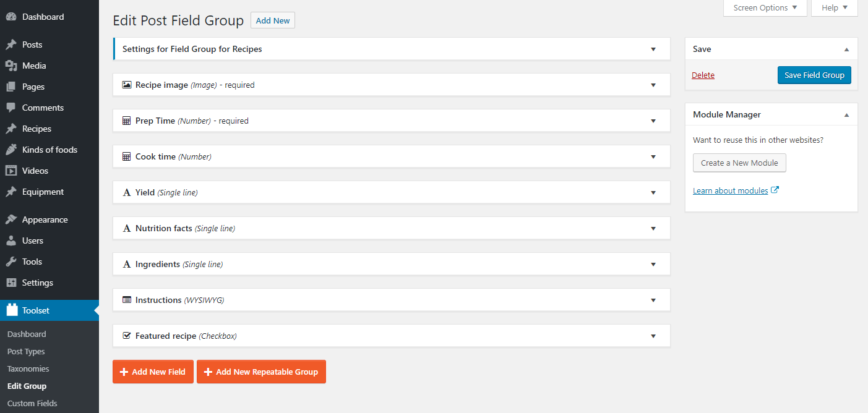The image size is (868, 413).
Task: Expand the Cook time field panel
Action: [x=653, y=157]
